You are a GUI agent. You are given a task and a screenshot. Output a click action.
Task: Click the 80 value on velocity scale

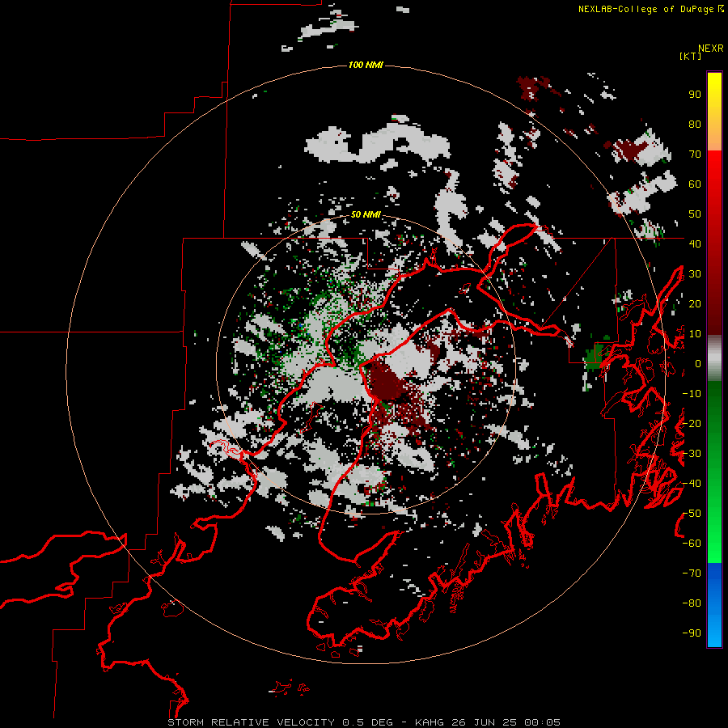[695, 125]
